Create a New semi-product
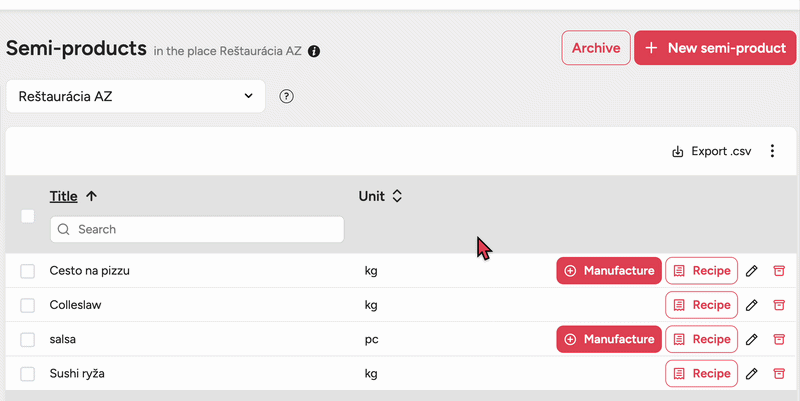The image size is (800, 401). tap(713, 48)
